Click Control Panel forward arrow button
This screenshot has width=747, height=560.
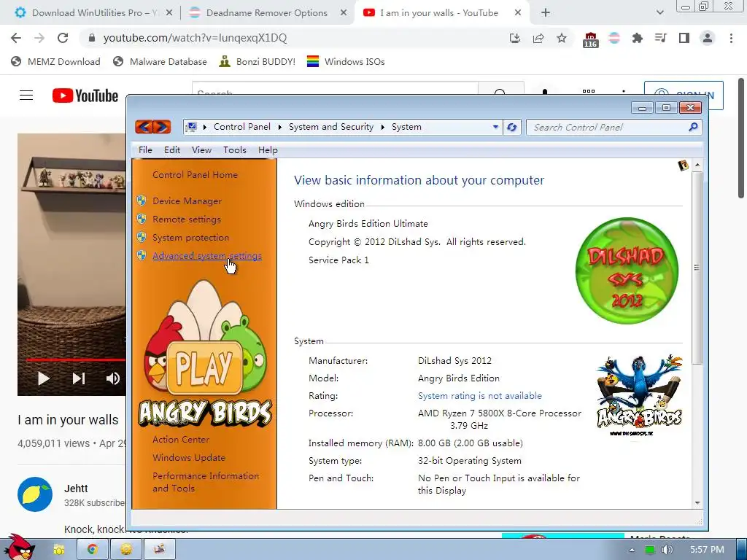click(x=162, y=127)
